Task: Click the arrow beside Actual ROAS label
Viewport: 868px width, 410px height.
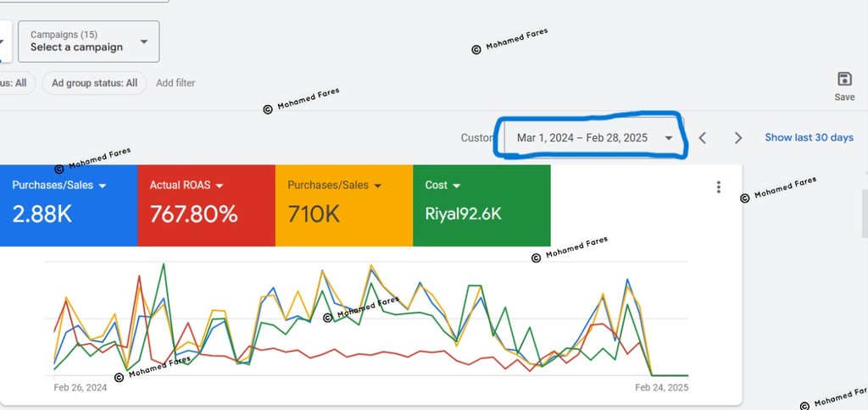Action: 219,186
